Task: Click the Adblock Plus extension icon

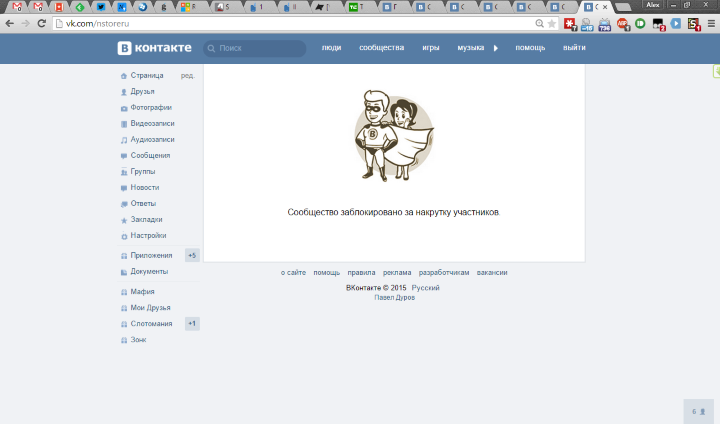Action: tap(623, 24)
